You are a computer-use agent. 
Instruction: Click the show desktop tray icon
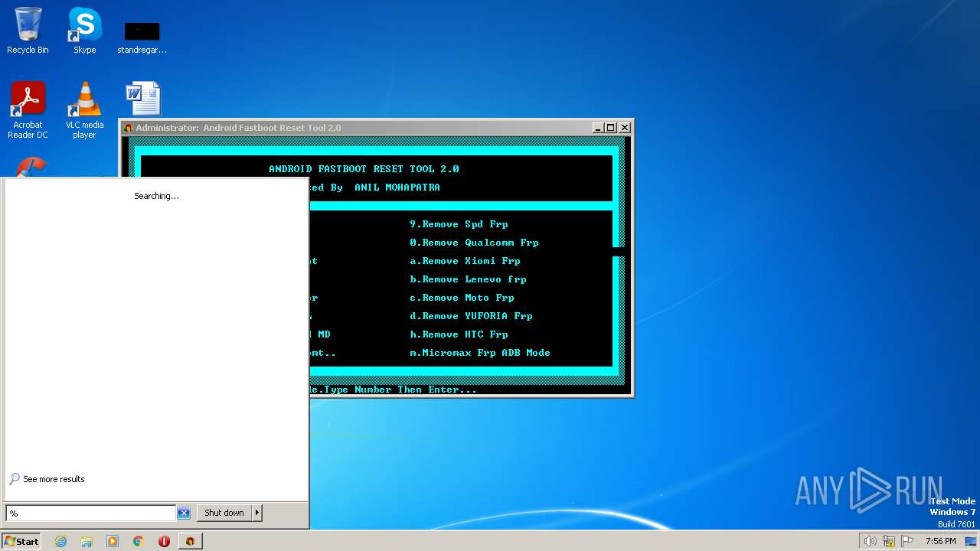point(971,541)
